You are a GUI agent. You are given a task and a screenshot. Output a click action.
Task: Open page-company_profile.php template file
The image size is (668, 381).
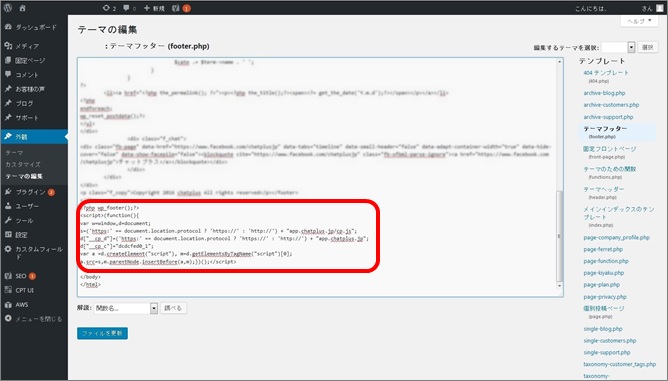pyautogui.click(x=616, y=237)
